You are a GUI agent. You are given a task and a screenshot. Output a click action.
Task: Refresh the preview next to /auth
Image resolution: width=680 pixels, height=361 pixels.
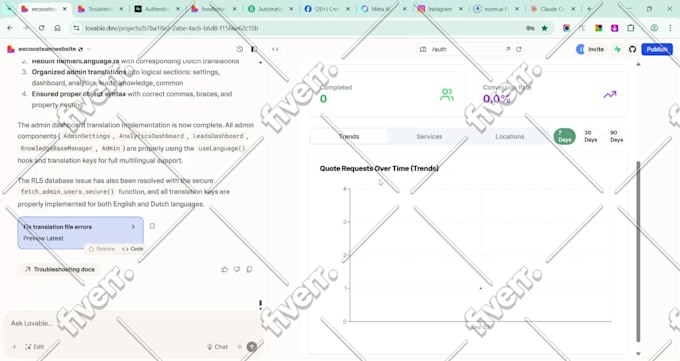point(519,49)
